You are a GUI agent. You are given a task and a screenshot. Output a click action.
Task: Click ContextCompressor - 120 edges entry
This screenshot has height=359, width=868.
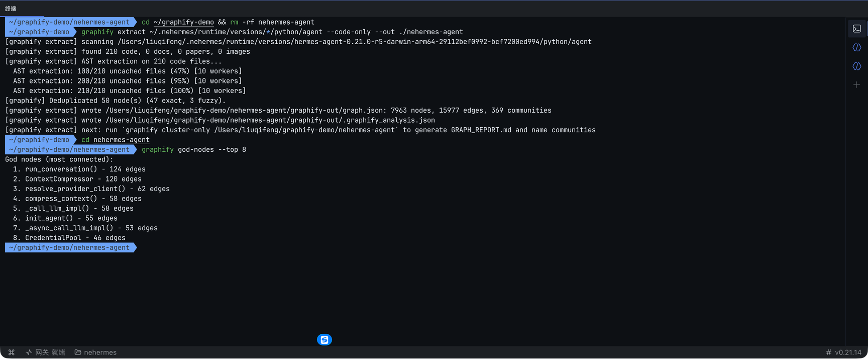click(x=77, y=179)
